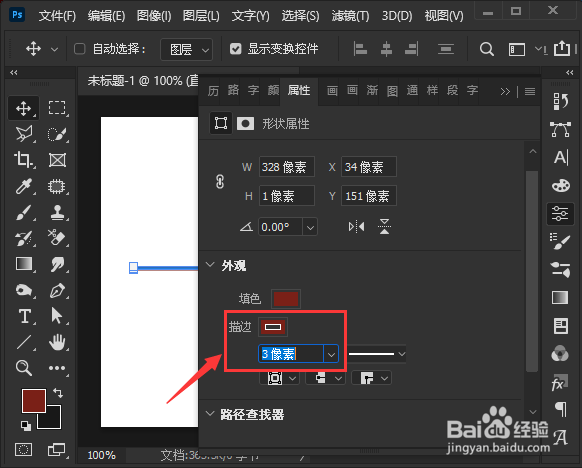Select the Clone Stamp tool

57,212
